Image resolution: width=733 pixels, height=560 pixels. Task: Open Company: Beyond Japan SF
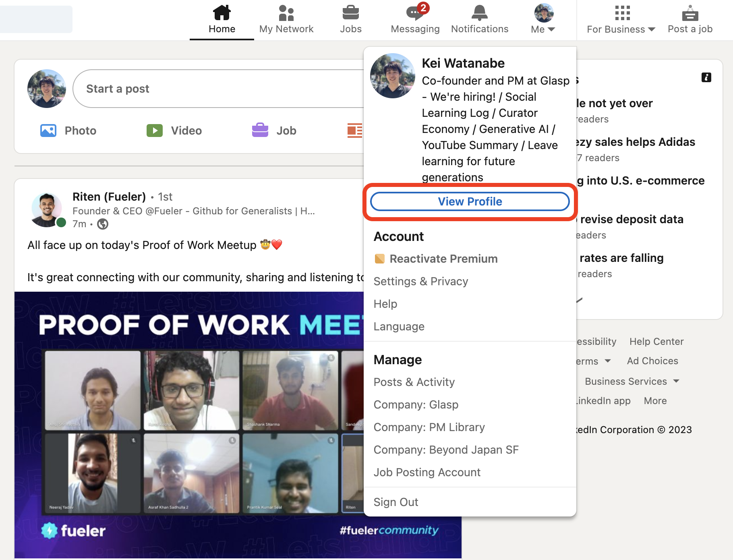click(x=446, y=450)
